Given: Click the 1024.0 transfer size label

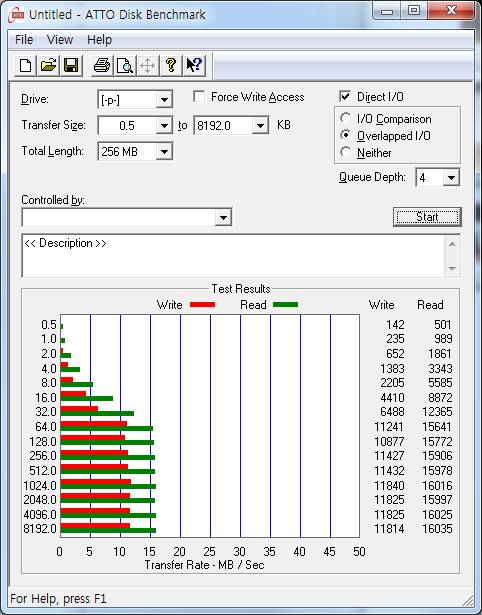Looking at the screenshot, I should tap(40, 486).
